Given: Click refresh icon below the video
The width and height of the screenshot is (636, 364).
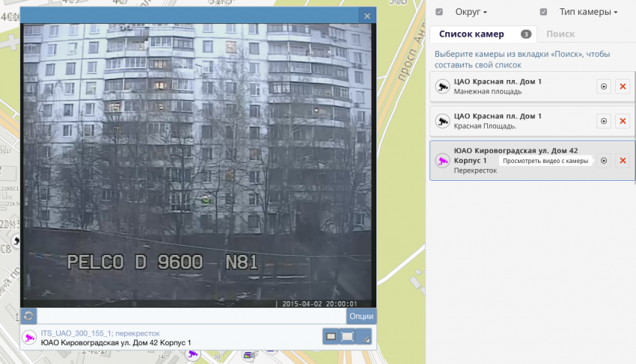Looking at the screenshot, I should [28, 316].
